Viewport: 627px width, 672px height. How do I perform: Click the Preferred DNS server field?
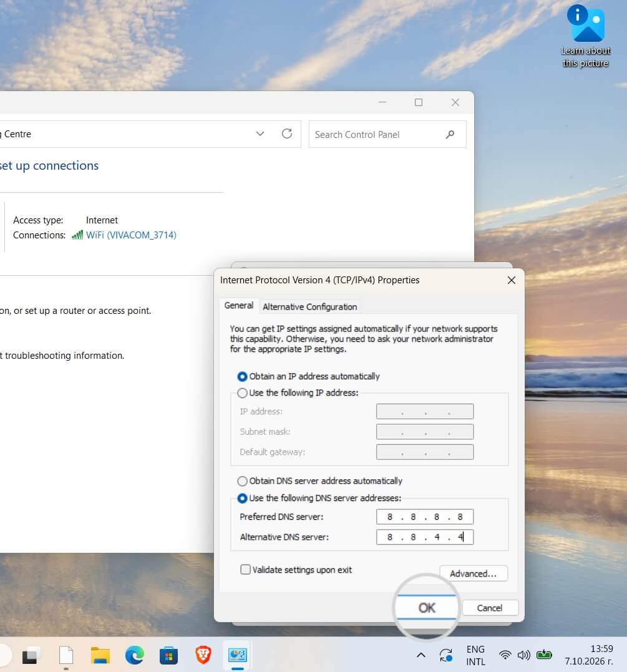pos(425,517)
